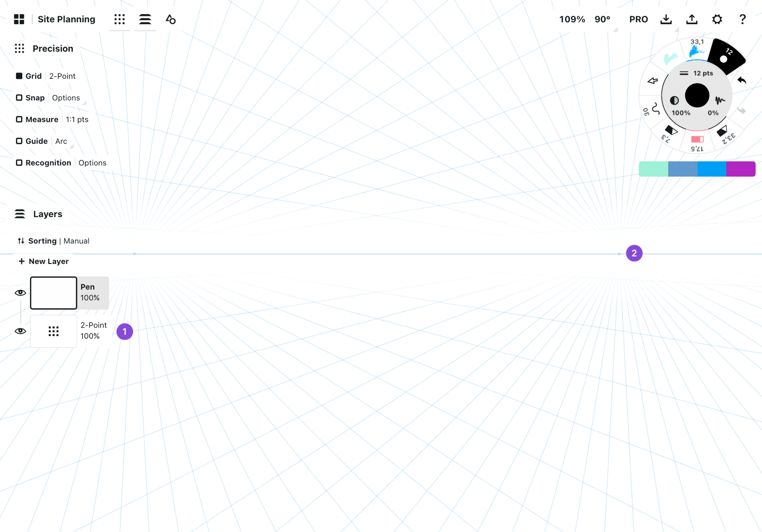
Task: Click the Layers panel header
Action: click(38, 214)
